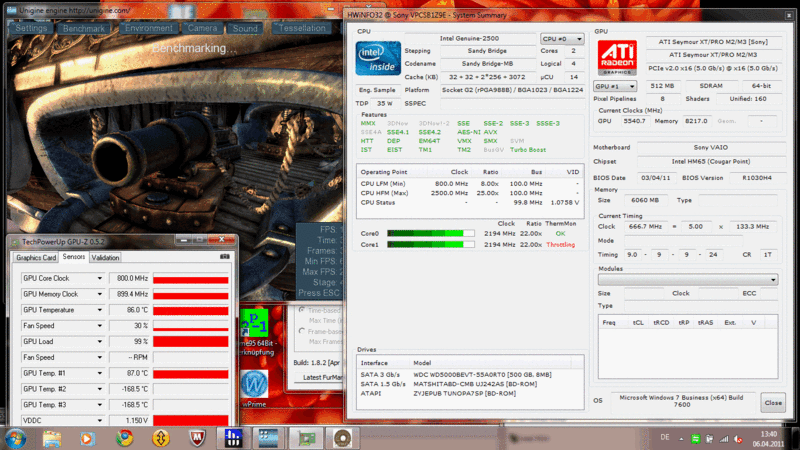Screen dimensions: 800x450
Task: Open the taskbar clock and date
Action: point(768,439)
